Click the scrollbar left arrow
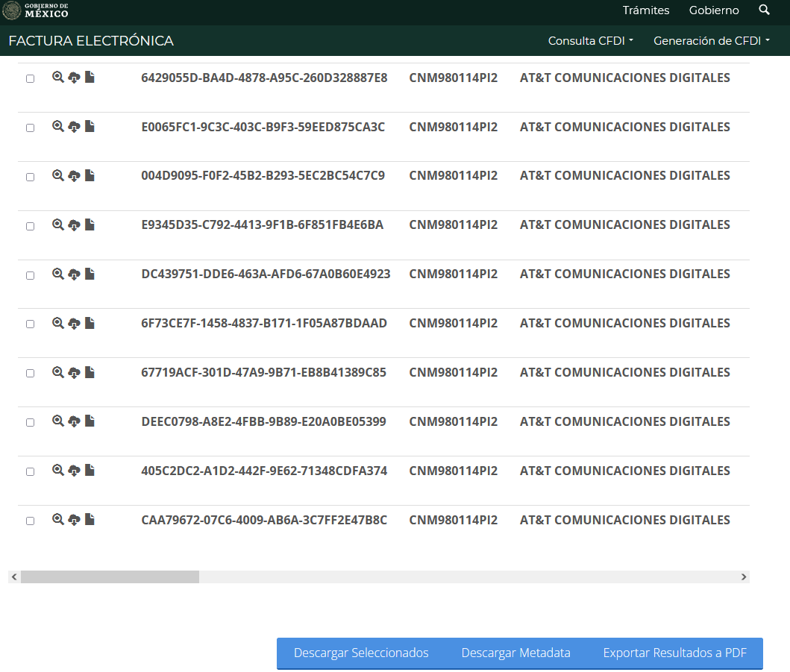The width and height of the screenshot is (790, 672). pyautogui.click(x=14, y=577)
